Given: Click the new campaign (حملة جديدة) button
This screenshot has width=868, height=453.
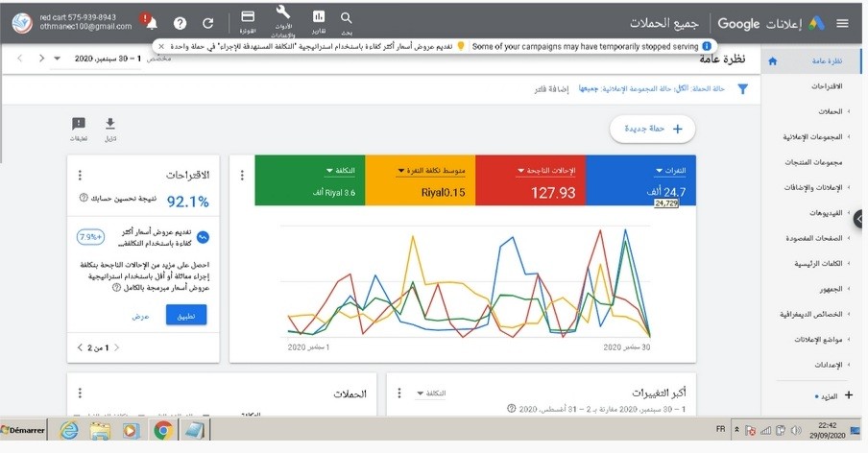Looking at the screenshot, I should pyautogui.click(x=652, y=129).
